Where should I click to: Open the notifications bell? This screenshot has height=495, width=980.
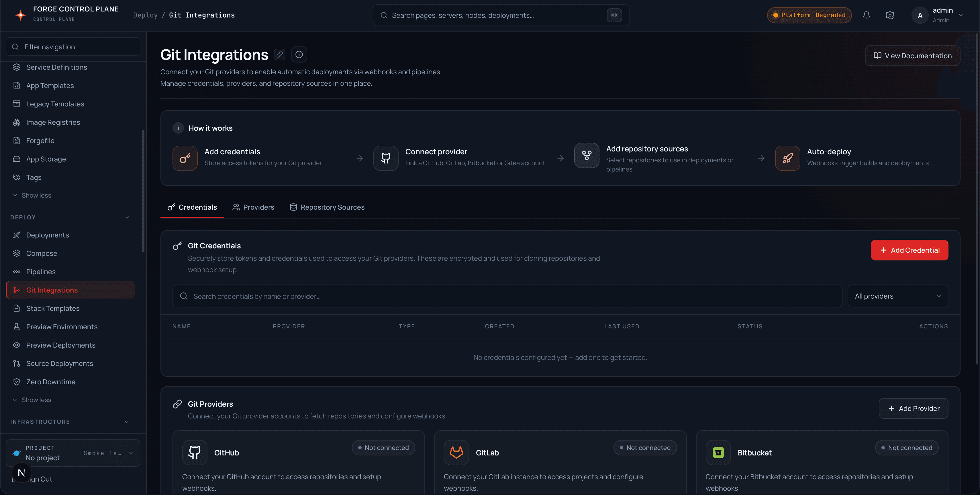click(x=866, y=15)
